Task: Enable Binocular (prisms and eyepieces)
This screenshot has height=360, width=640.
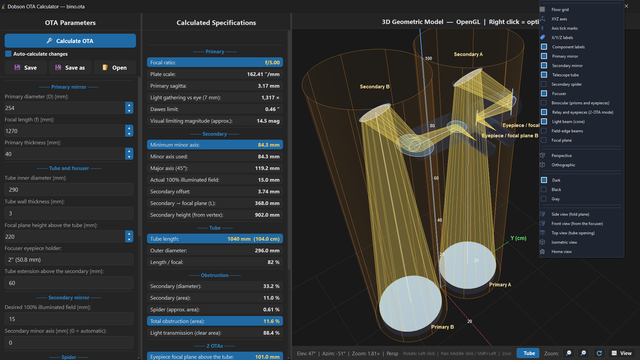Action: [544, 103]
